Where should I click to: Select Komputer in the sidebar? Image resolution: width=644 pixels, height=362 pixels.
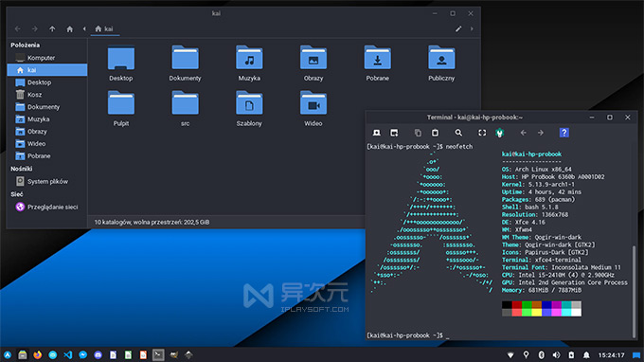(47, 58)
